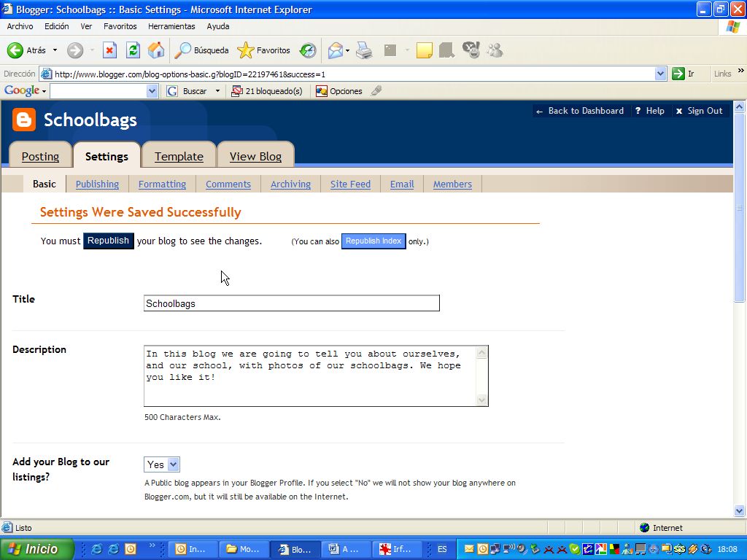
Task: Click the dark Republish button
Action: point(109,241)
